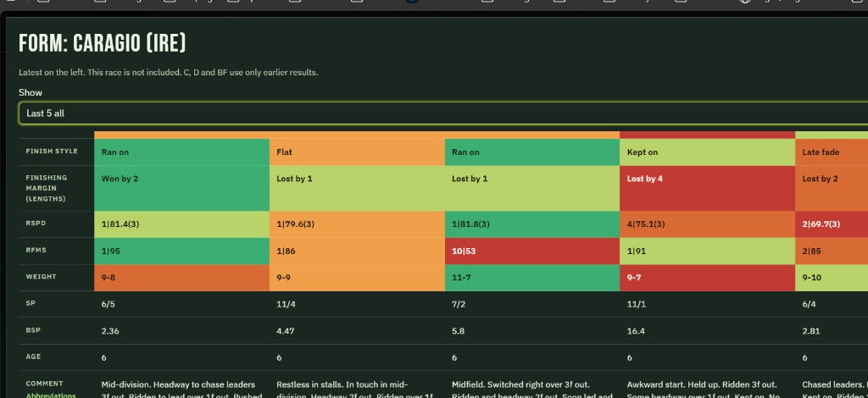Image resolution: width=868 pixels, height=398 pixels.
Task: Click the 'Flat' finish style cell
Action: [357, 152]
